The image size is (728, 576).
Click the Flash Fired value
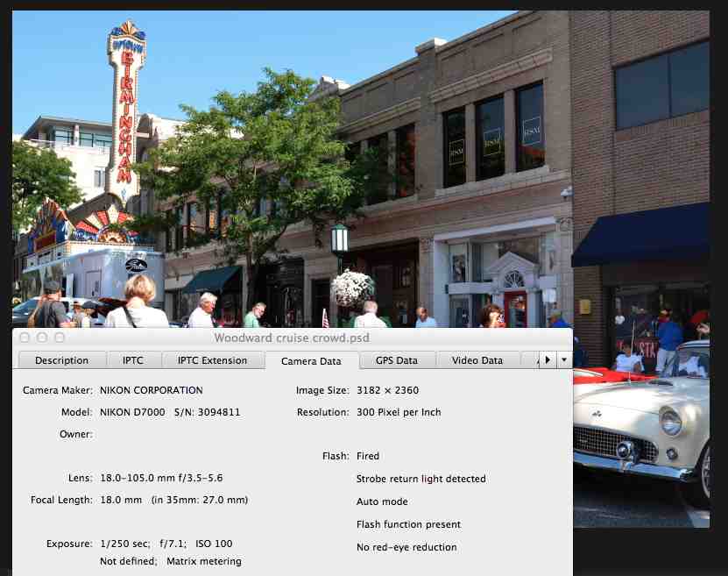coord(368,456)
